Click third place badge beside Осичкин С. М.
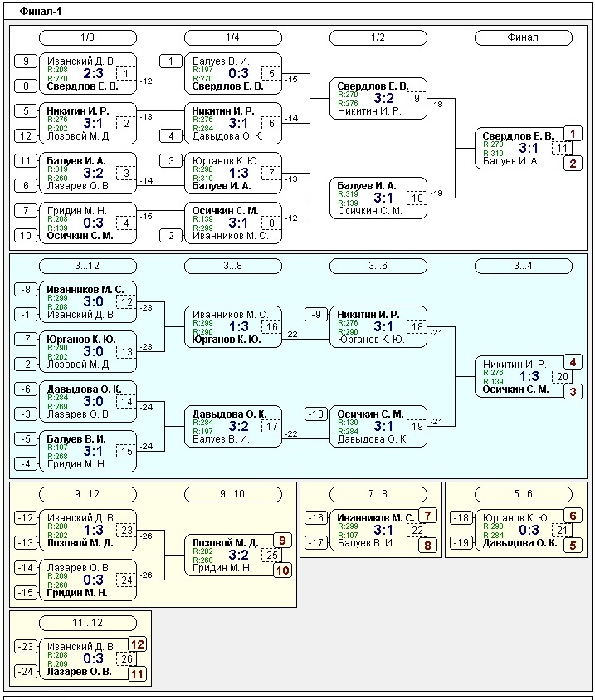Image resolution: width=595 pixels, height=700 pixels. point(572,392)
